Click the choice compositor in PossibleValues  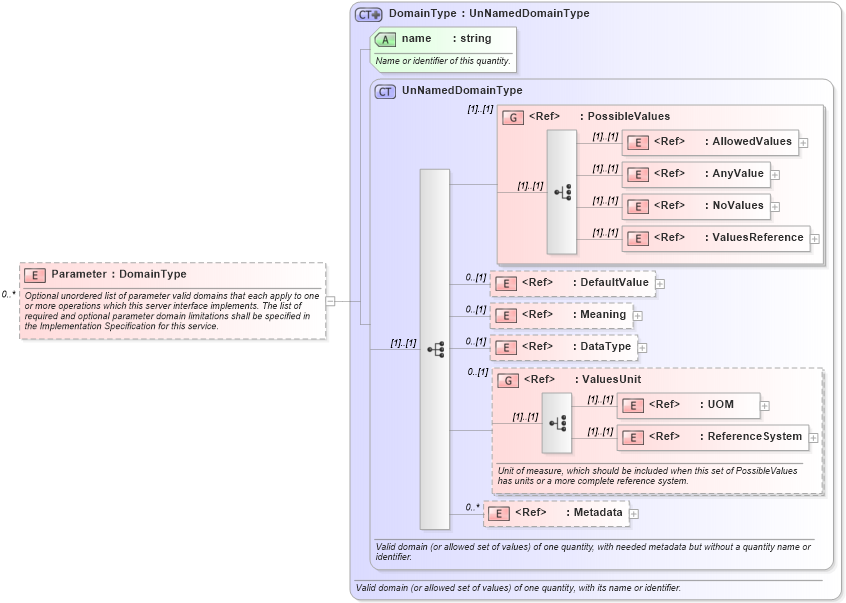(x=562, y=192)
